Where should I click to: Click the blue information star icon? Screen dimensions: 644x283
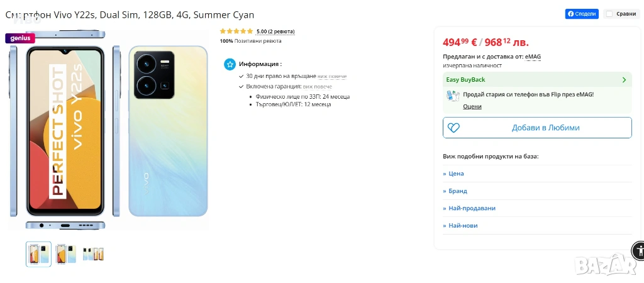[x=230, y=64]
